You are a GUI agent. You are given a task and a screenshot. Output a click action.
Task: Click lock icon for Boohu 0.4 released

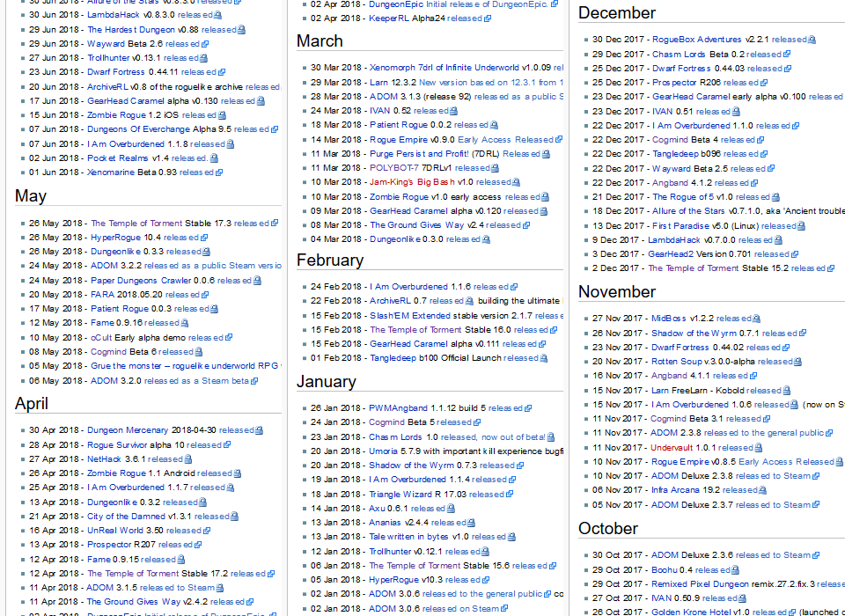pyautogui.click(x=735, y=569)
